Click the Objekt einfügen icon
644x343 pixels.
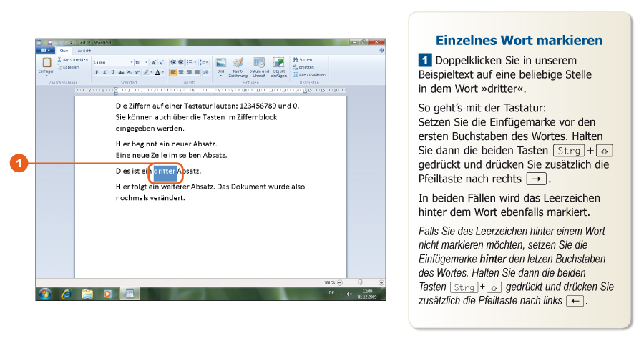pos(278,63)
